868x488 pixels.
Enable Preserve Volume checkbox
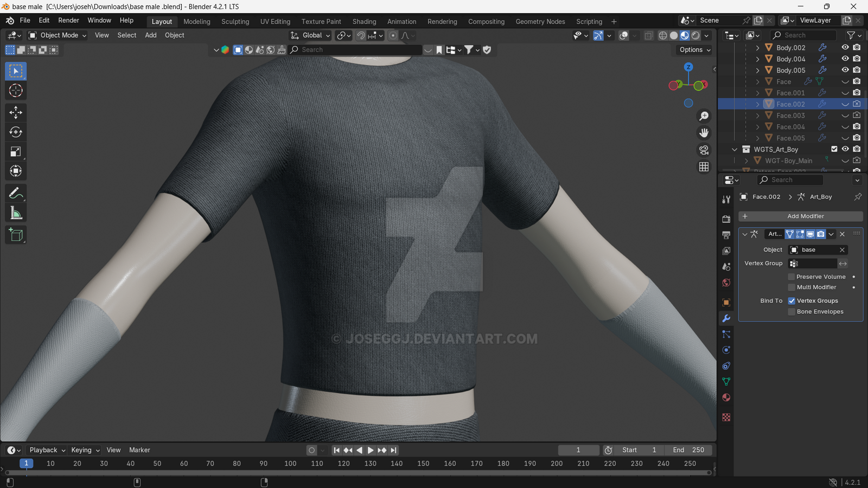(x=792, y=277)
